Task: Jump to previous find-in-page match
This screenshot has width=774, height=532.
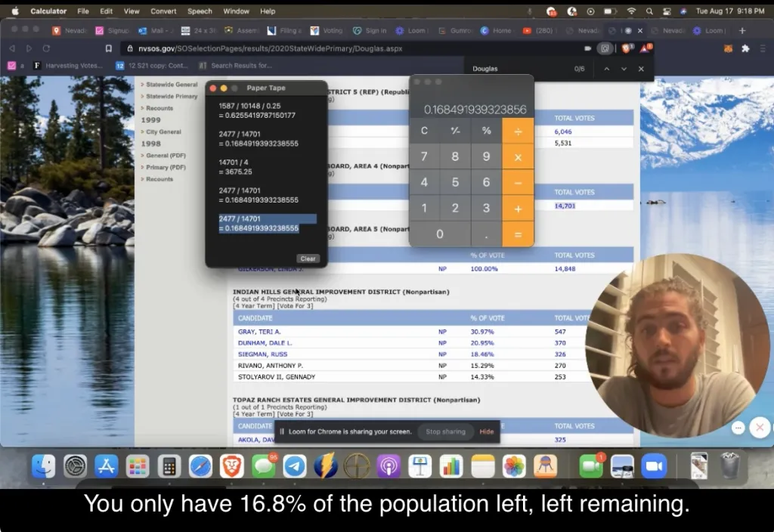Action: click(x=607, y=69)
